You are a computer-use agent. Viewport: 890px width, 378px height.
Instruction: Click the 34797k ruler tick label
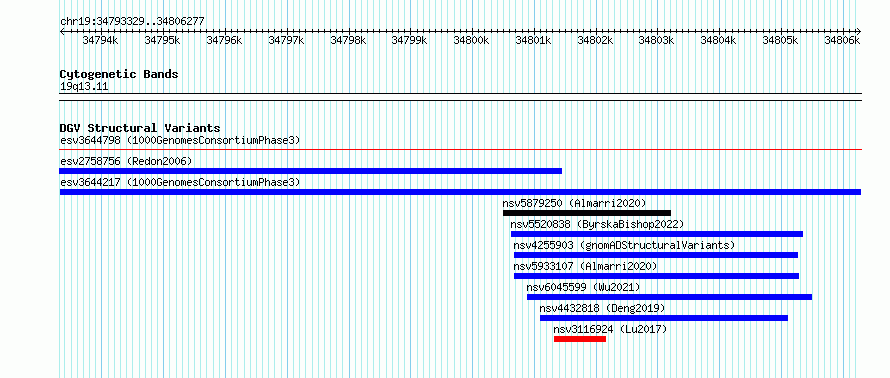[286, 40]
